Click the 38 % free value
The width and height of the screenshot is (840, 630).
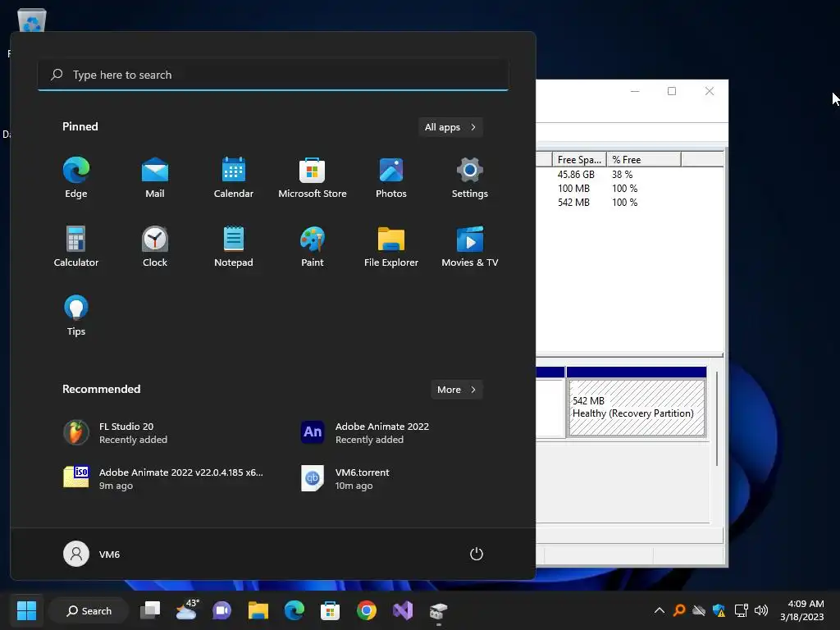622,175
